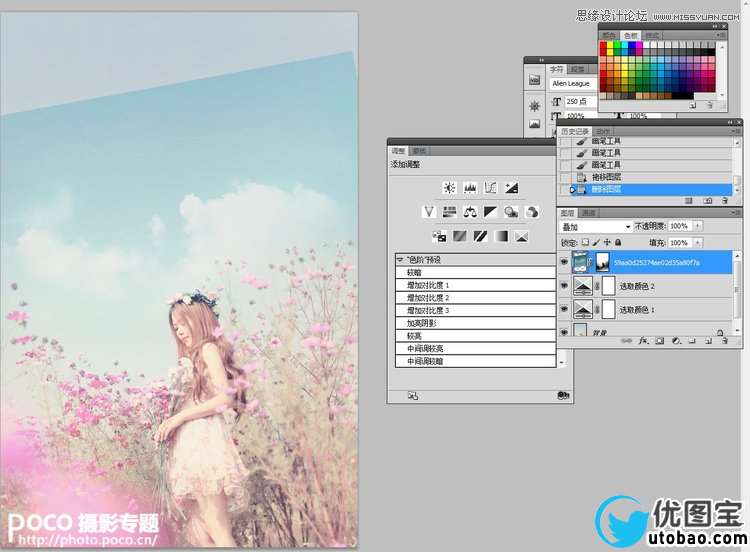Open the Swatches panel flyout menu
The image size is (750, 552).
coord(720,35)
